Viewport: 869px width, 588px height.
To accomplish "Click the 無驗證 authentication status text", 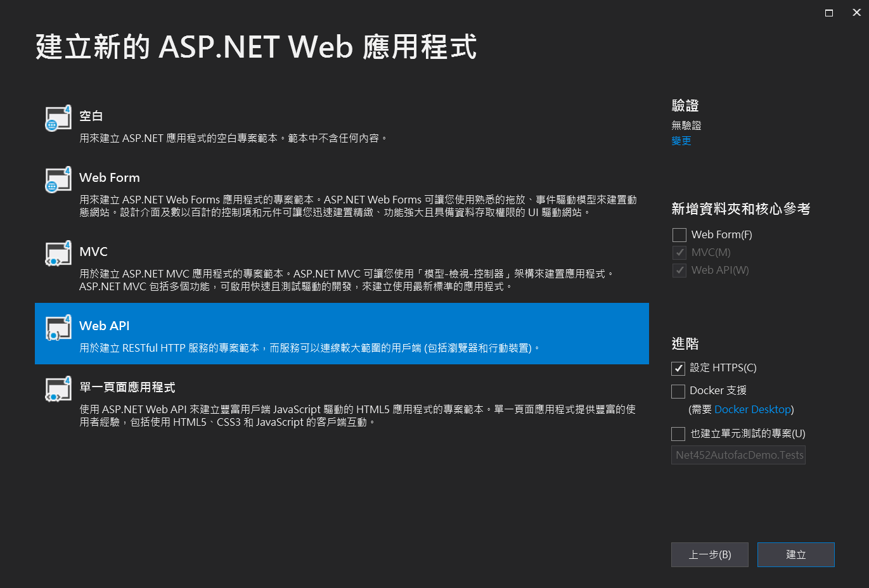I will pos(686,125).
